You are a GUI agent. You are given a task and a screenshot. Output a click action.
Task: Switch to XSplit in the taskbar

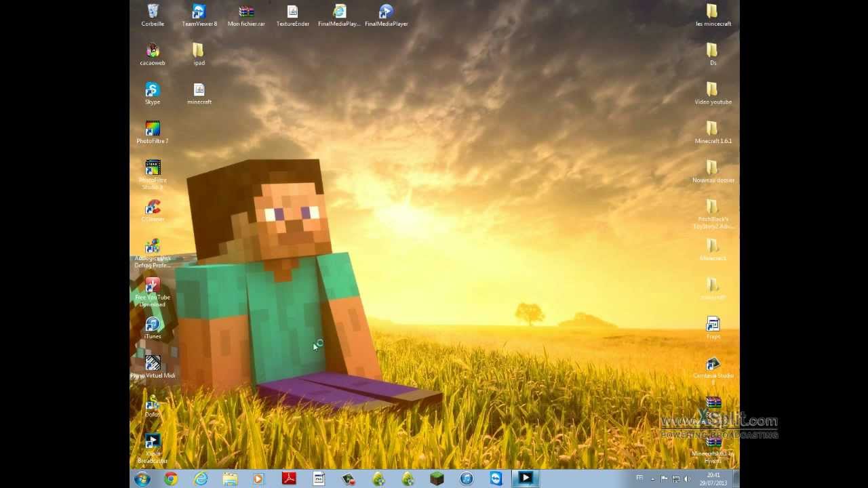tap(526, 479)
